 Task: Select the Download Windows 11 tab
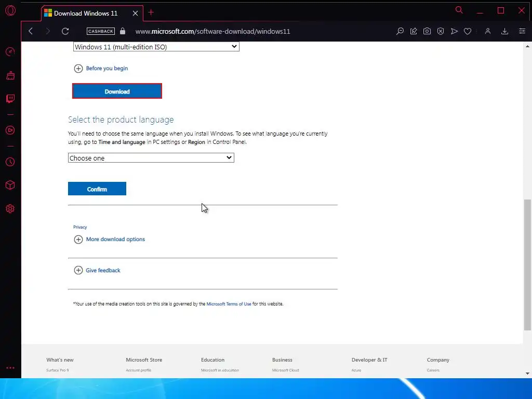tap(92, 13)
